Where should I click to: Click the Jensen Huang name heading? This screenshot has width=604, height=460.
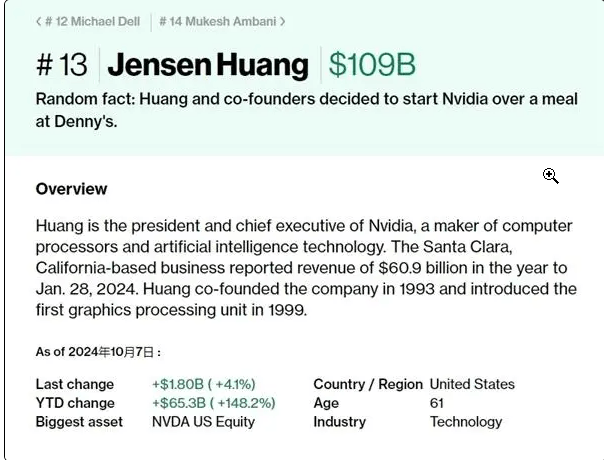click(x=208, y=65)
